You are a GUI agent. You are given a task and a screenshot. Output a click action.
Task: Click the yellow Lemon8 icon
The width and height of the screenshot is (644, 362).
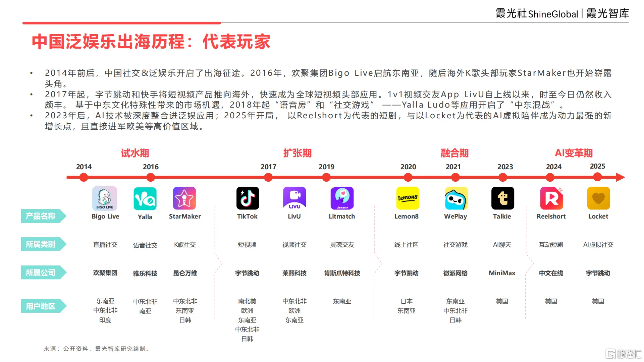point(408,198)
